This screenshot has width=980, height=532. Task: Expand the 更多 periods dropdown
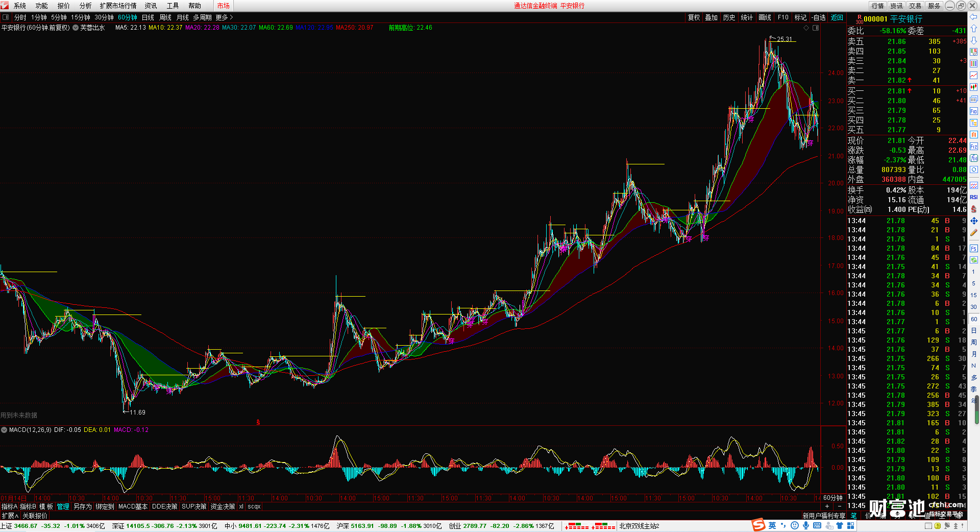224,17
